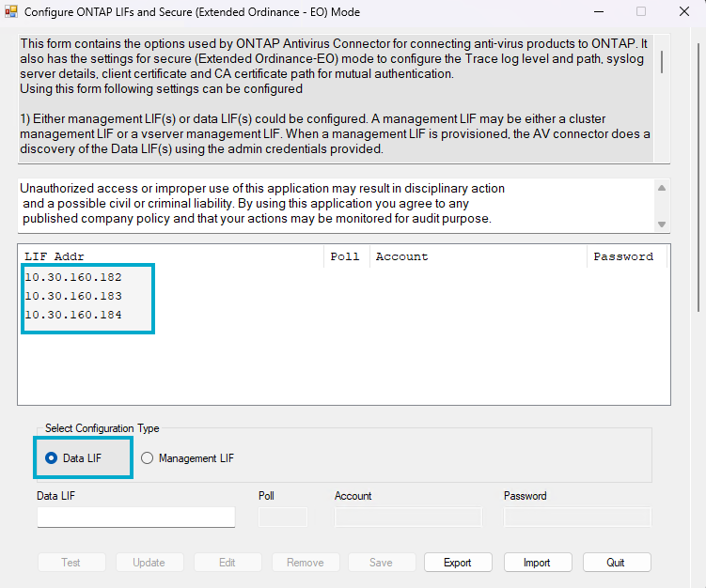Image resolution: width=706 pixels, height=588 pixels.
Task: Minimize the Configure ONTAP LIFs window
Action: tap(598, 12)
